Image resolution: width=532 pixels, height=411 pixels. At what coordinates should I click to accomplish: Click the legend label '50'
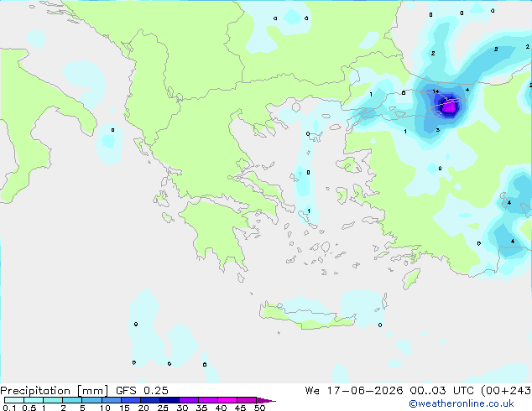point(259,408)
